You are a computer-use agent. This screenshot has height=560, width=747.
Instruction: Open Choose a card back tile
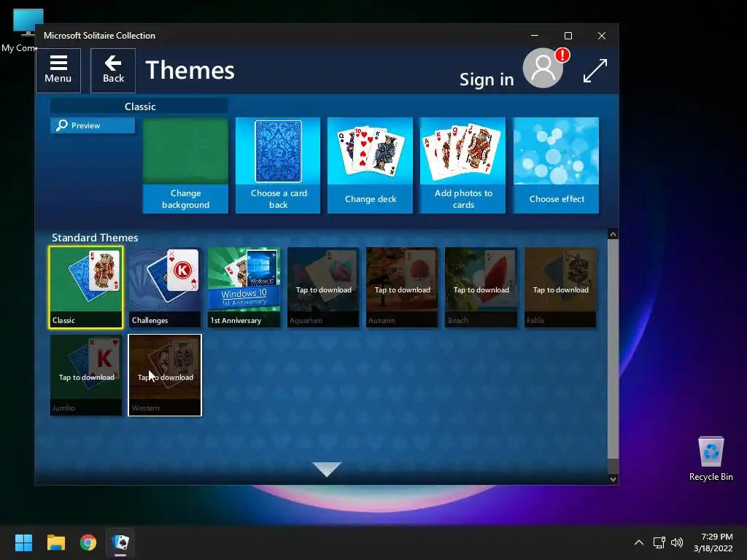(278, 166)
